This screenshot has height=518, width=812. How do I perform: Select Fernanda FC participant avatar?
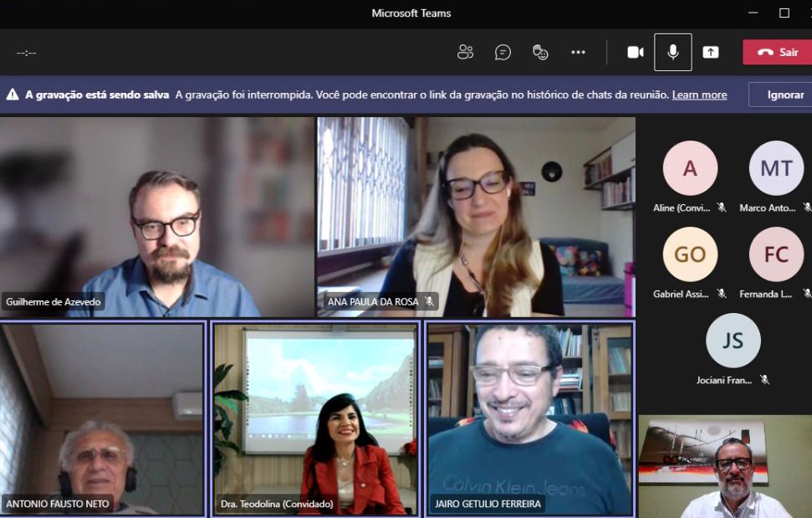pyautogui.click(x=776, y=254)
